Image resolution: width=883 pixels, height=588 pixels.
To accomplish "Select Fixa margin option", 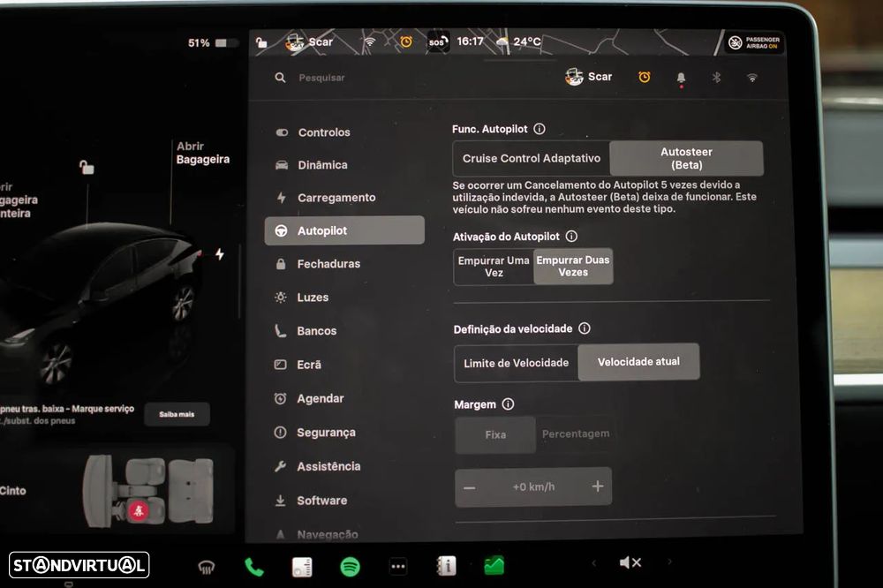I will 495,434.
